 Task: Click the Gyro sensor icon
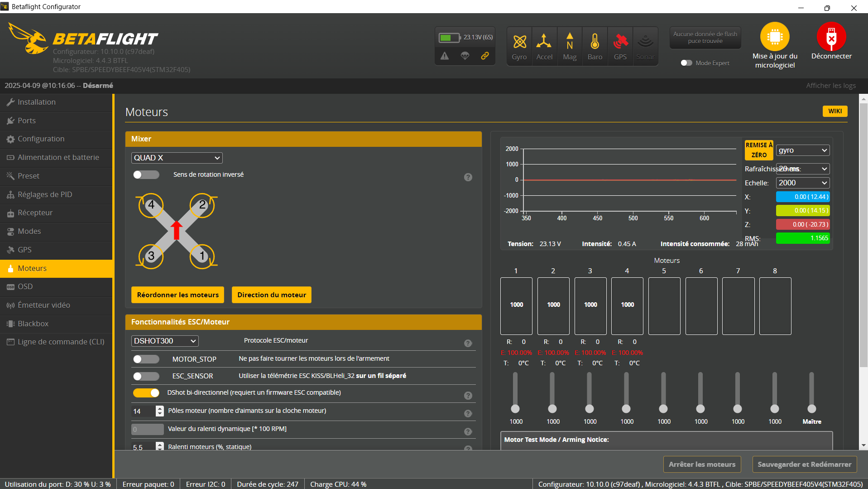click(x=519, y=42)
